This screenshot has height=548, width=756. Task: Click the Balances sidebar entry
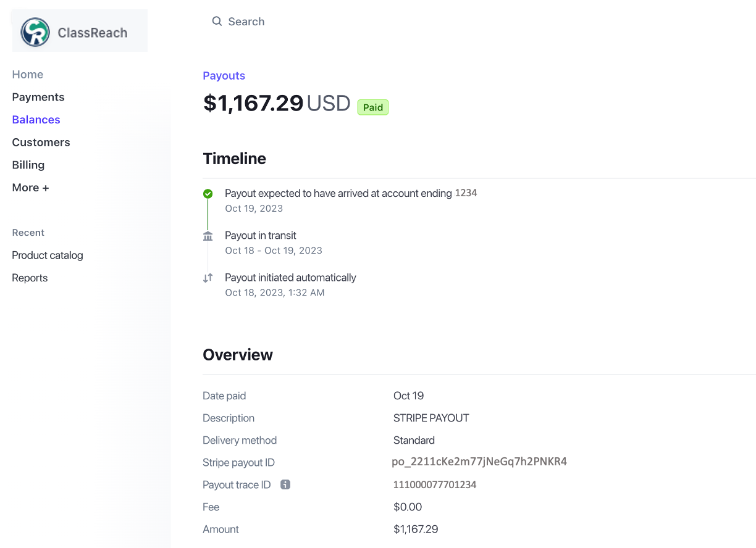coord(36,119)
